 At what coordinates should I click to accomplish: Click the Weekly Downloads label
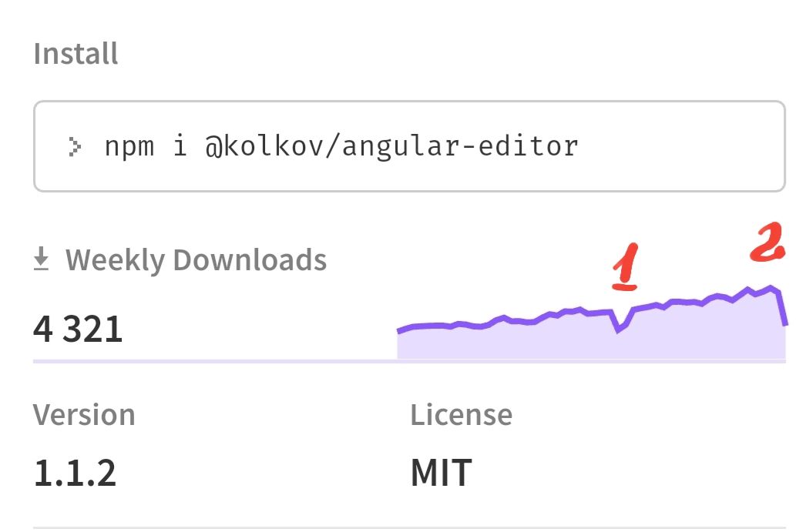pos(196,260)
